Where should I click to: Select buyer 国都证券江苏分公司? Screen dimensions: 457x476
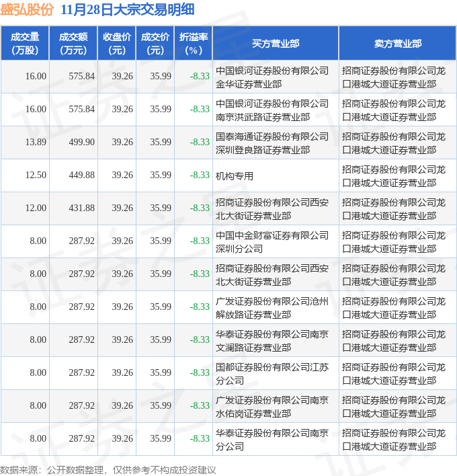[272, 374]
